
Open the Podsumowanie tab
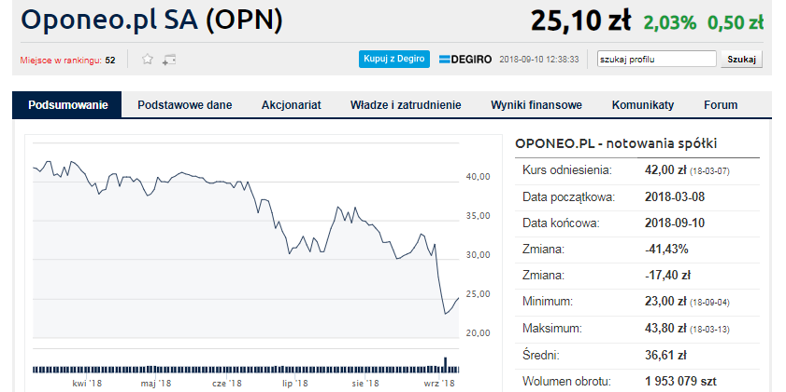coord(67,105)
